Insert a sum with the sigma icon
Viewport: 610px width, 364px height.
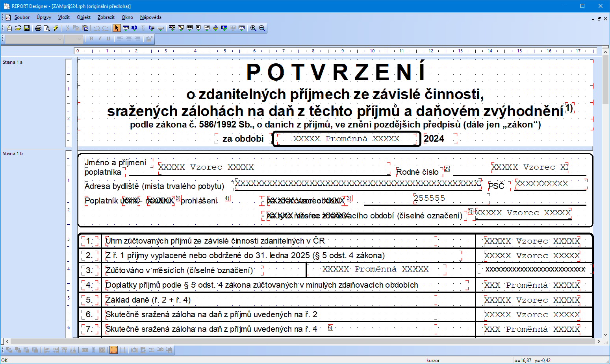[x=143, y=28]
